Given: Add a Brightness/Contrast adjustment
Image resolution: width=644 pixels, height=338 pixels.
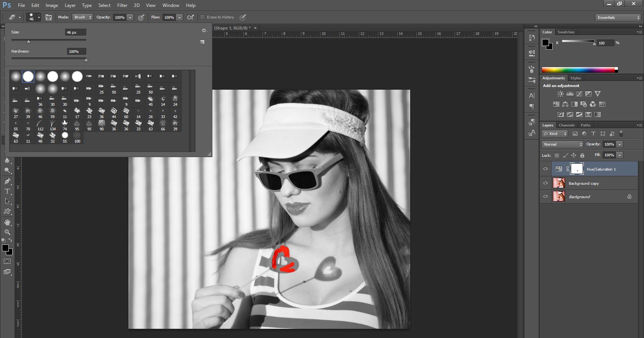Looking at the screenshot, I should click(x=560, y=94).
